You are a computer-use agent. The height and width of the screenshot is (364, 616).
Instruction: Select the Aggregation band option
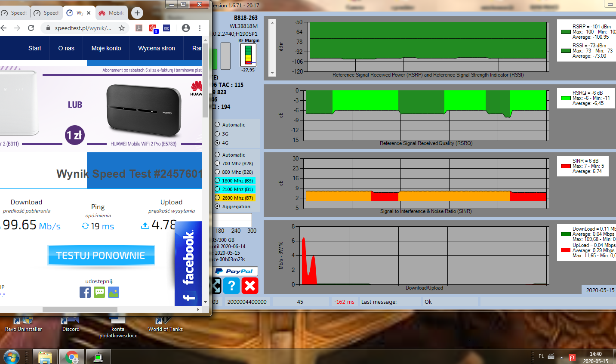point(218,207)
